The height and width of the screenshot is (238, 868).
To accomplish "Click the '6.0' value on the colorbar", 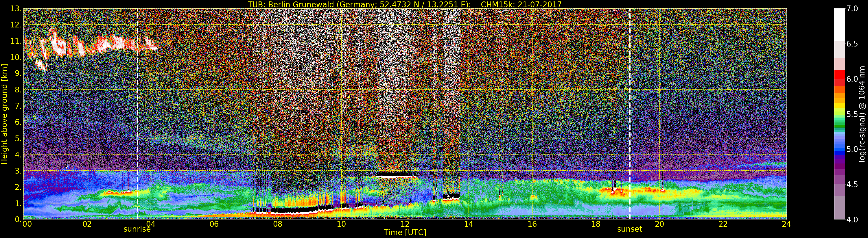I will (x=852, y=79).
